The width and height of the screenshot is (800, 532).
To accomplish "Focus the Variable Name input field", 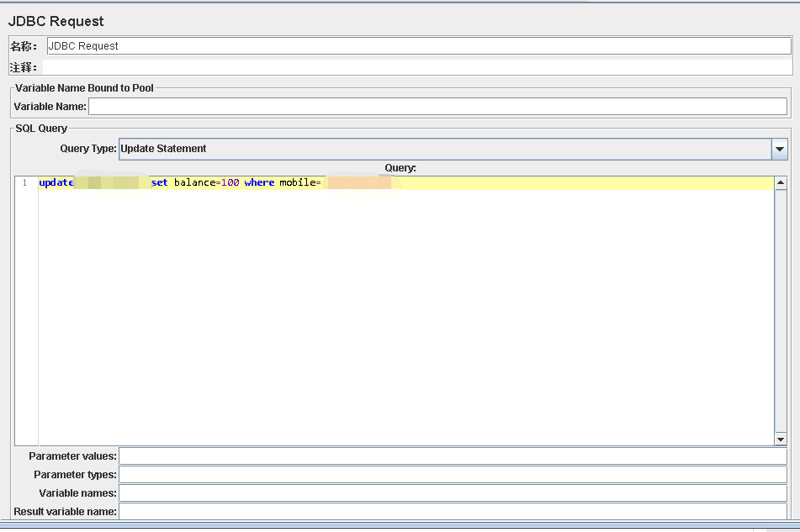I will (x=437, y=107).
